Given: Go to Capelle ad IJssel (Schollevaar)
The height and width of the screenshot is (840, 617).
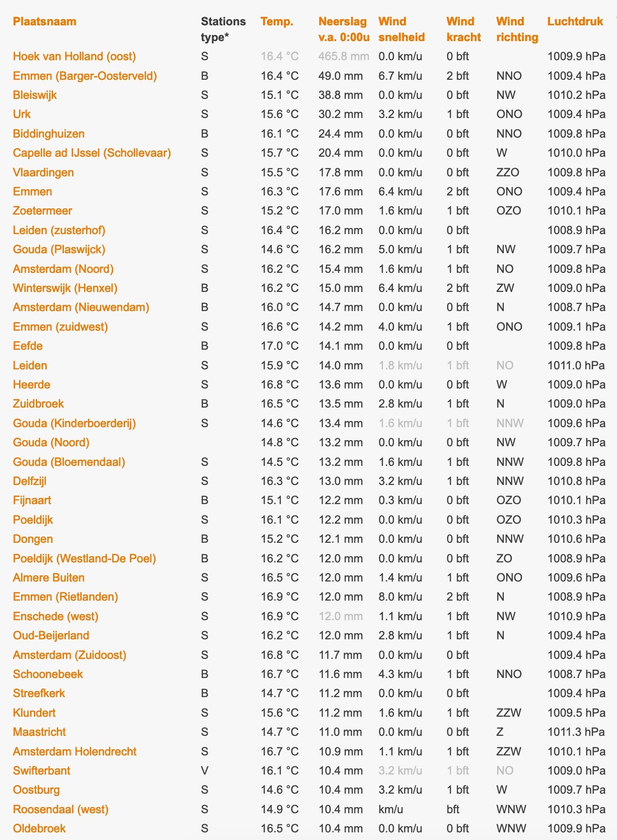Looking at the screenshot, I should click(92, 153).
